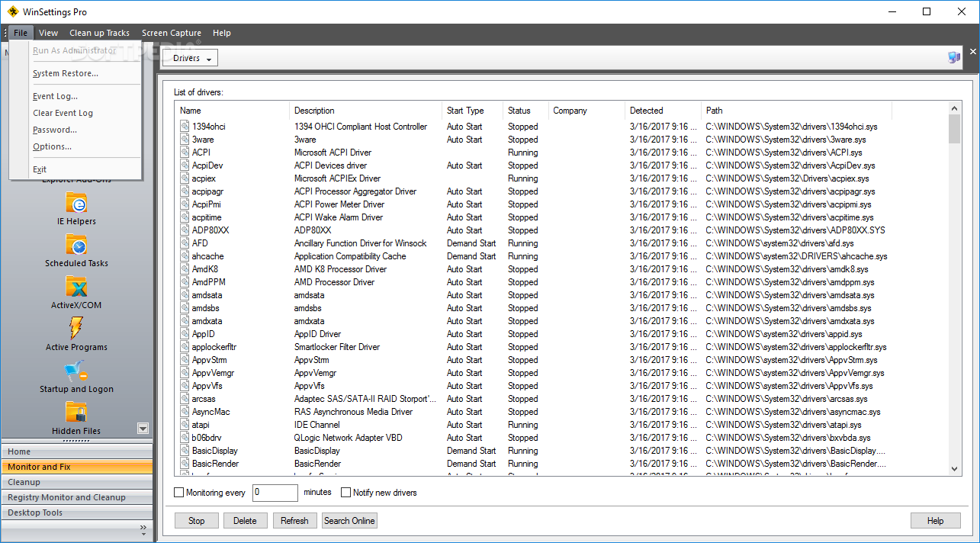This screenshot has width=980, height=543.
Task: Click the Help button at bottom right
Action: tap(935, 521)
